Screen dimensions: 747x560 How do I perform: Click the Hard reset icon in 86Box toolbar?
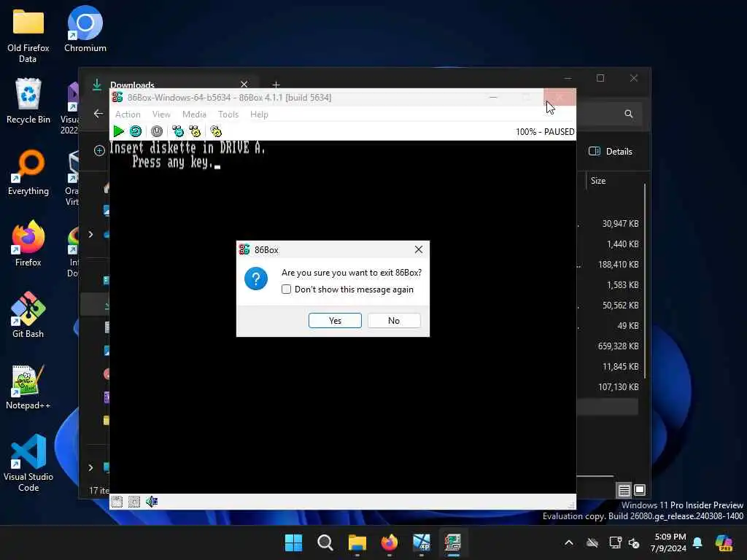[136, 131]
